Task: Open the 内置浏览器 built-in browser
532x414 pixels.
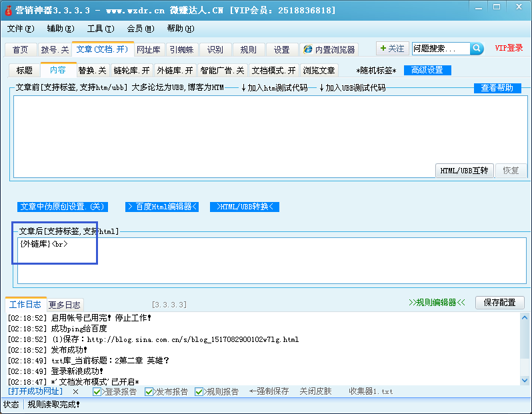Action: pos(329,49)
